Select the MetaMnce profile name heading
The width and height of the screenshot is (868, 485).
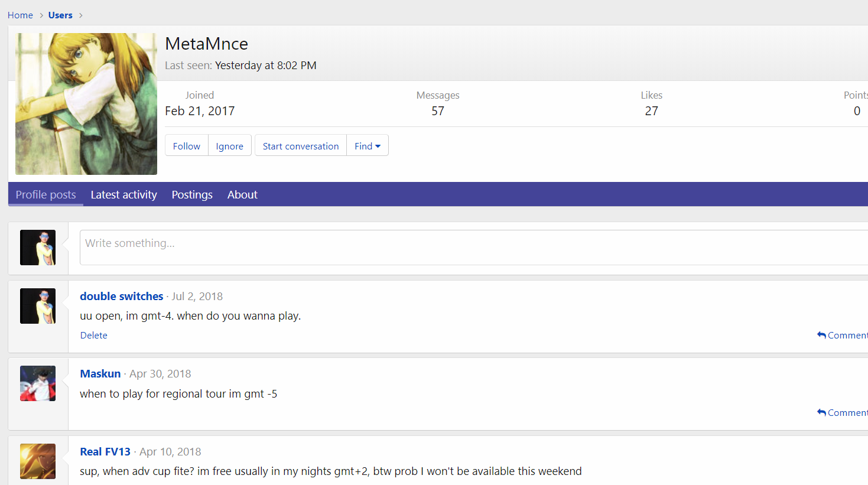(x=207, y=44)
